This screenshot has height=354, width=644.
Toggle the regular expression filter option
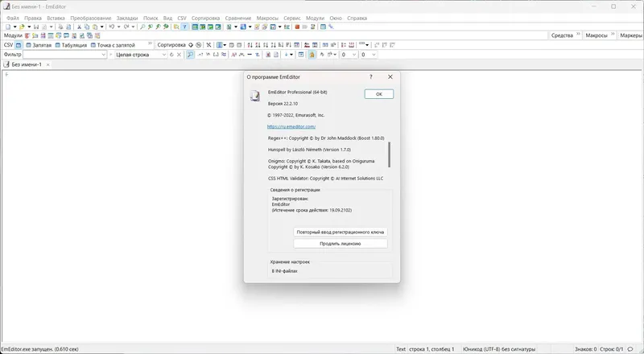[200, 55]
